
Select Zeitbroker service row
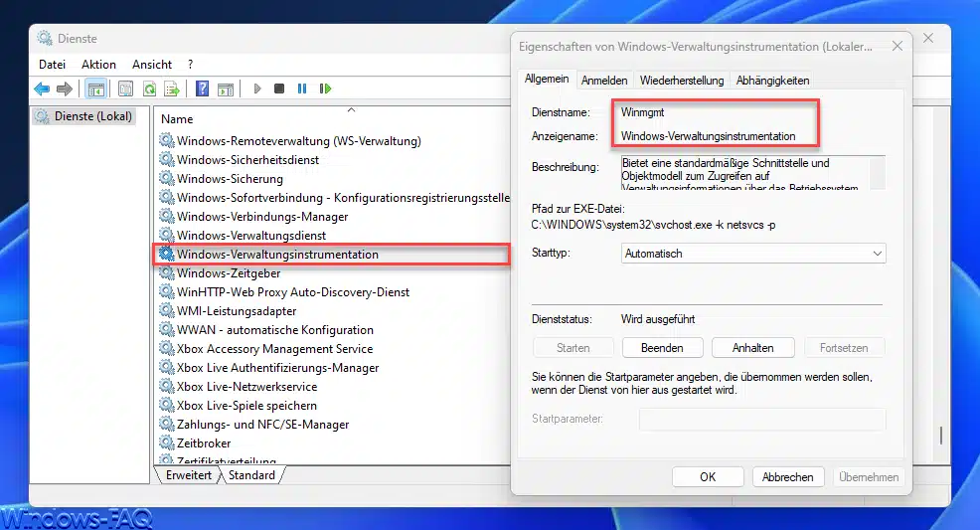(x=204, y=443)
